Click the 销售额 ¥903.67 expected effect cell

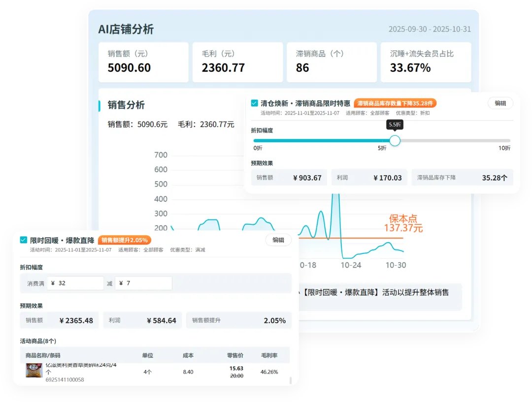point(289,178)
